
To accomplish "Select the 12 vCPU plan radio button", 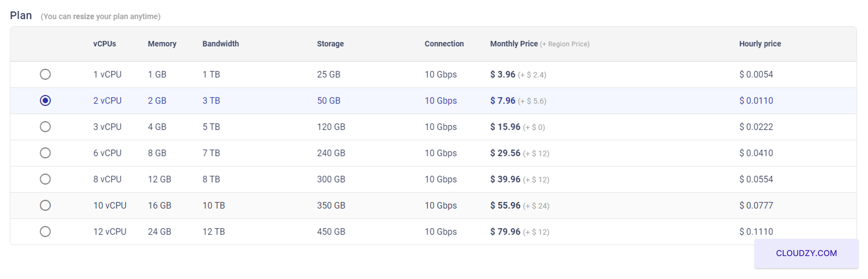I will tap(45, 231).
